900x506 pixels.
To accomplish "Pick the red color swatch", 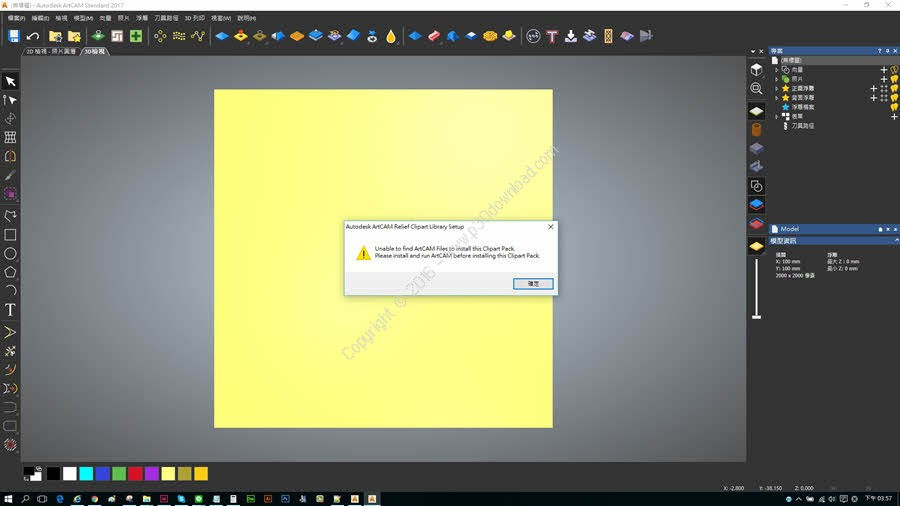I will (135, 473).
